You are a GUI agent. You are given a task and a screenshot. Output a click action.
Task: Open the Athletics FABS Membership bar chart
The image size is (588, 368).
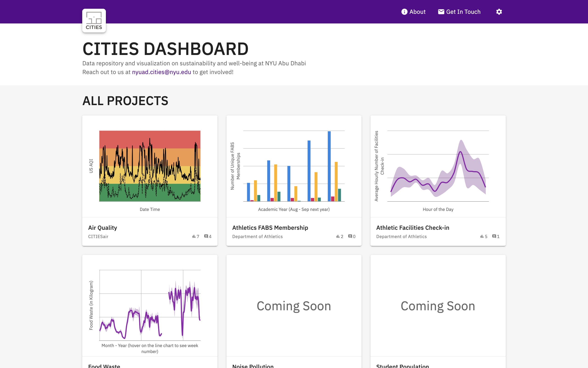294,167
